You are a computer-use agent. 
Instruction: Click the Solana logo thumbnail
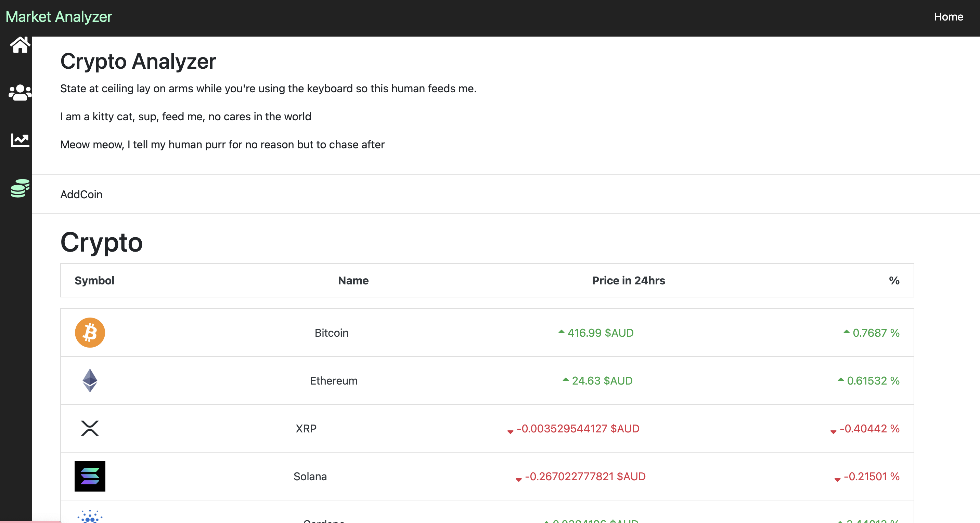tap(90, 476)
